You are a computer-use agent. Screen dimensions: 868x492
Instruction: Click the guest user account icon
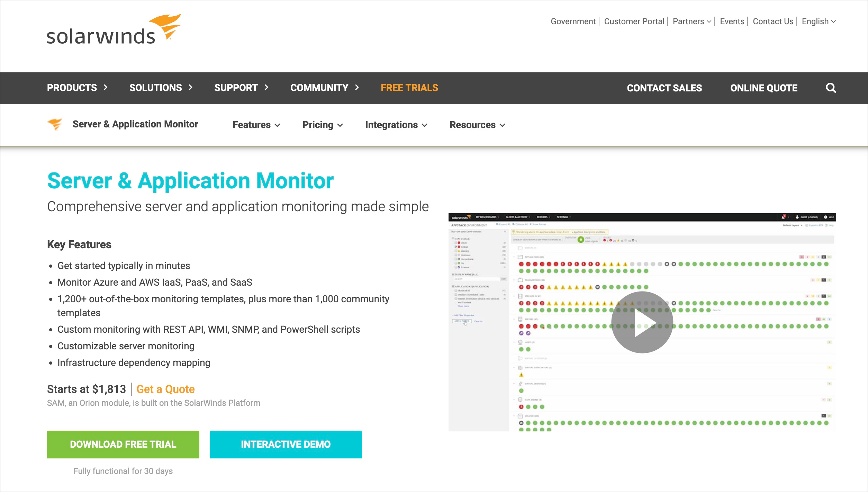[797, 217]
